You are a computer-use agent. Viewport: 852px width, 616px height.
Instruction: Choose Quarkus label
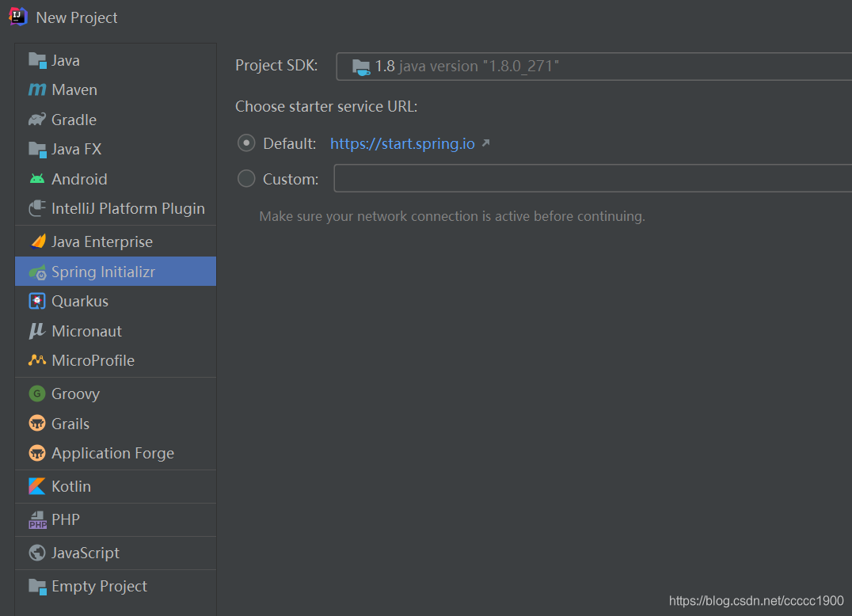[80, 301]
